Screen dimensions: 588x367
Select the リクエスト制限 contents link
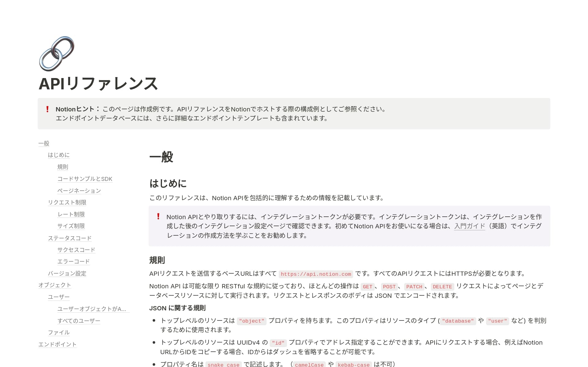pyautogui.click(x=67, y=202)
